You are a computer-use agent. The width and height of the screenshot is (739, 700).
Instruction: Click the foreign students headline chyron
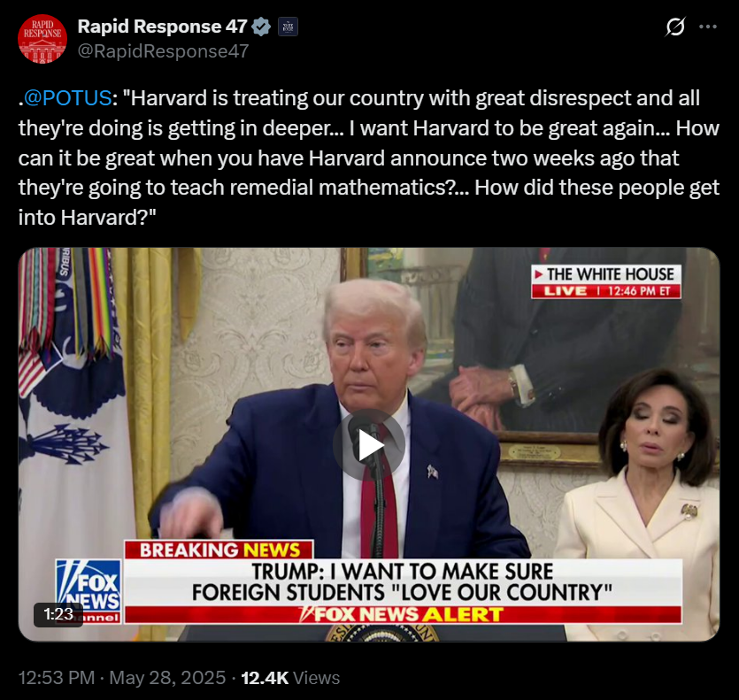(402, 582)
